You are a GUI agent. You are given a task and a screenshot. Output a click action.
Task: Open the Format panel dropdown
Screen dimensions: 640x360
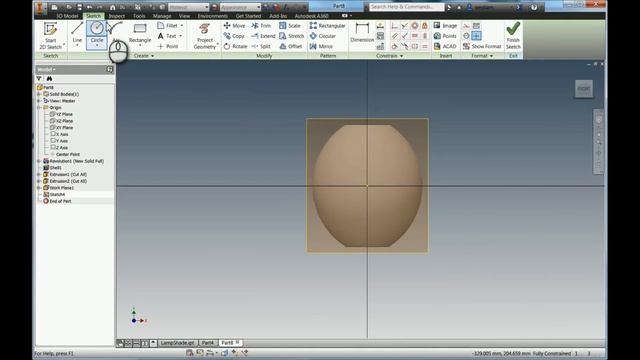482,56
